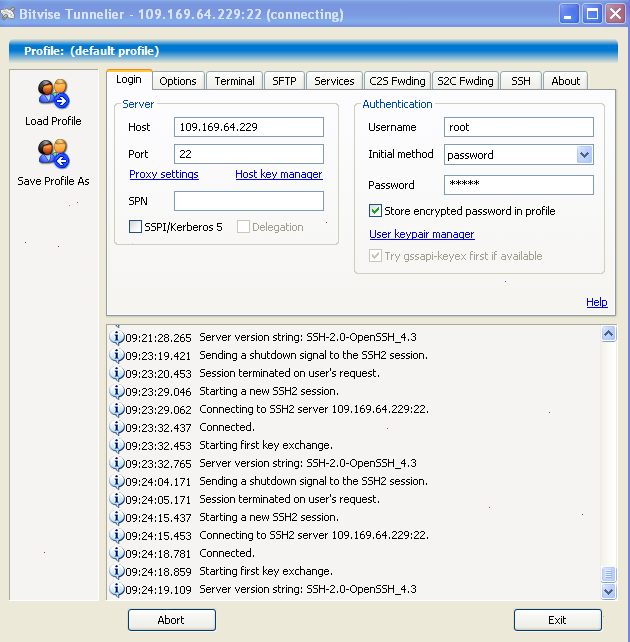Click info icon beside 09:24:18.859 log entry
This screenshot has height=642, width=630.
pos(117,572)
